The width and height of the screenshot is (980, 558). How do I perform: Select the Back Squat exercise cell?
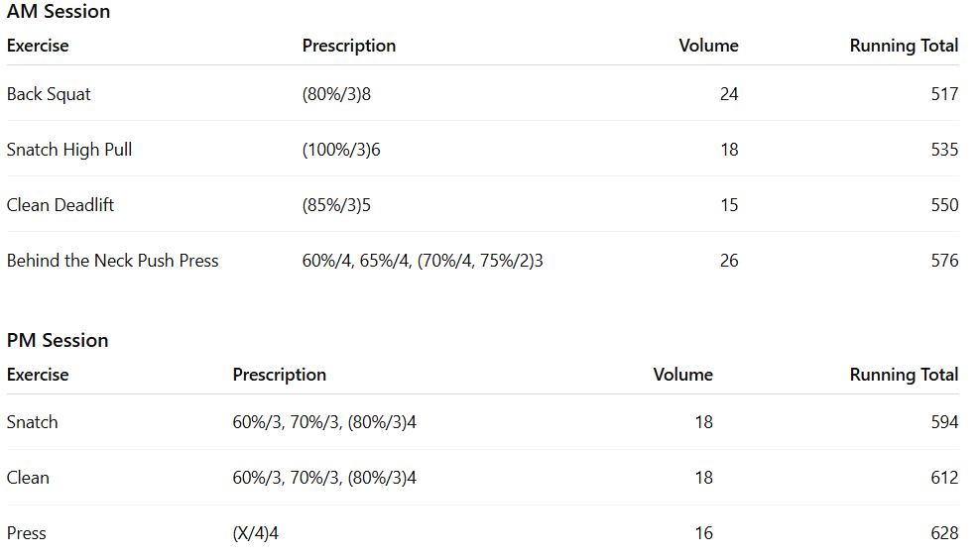[49, 94]
